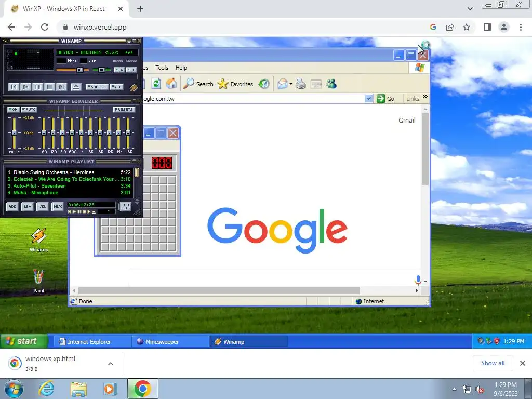532x399 pixels.
Task: Toggle repeat mode in Winamp
Action: click(x=117, y=87)
